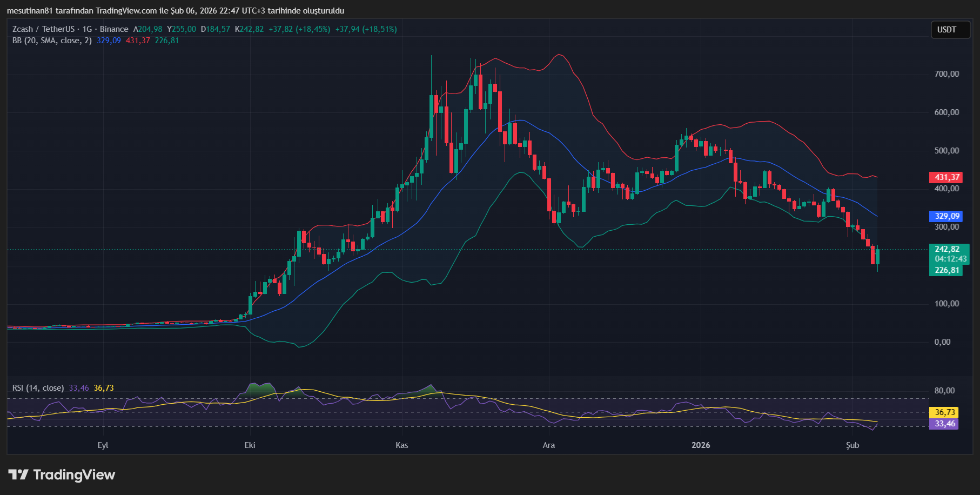The width and height of the screenshot is (980, 495).
Task: Open the USDT currency selector
Action: [947, 30]
